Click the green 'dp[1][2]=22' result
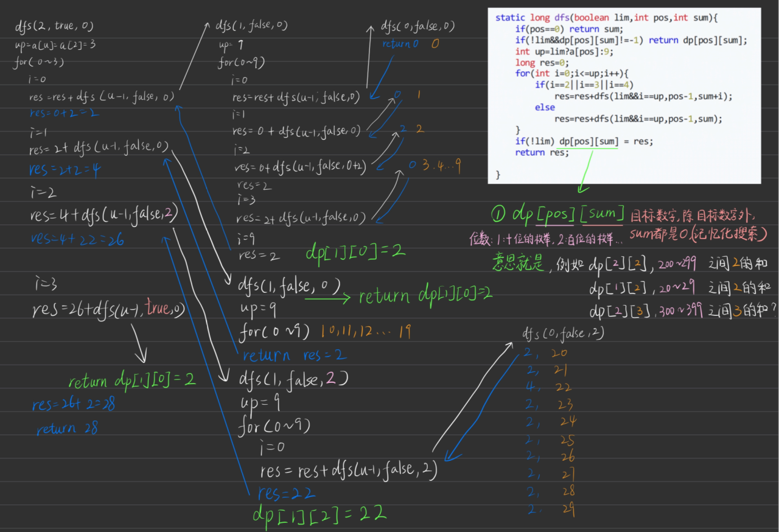This screenshot has width=779, height=532. point(319,514)
